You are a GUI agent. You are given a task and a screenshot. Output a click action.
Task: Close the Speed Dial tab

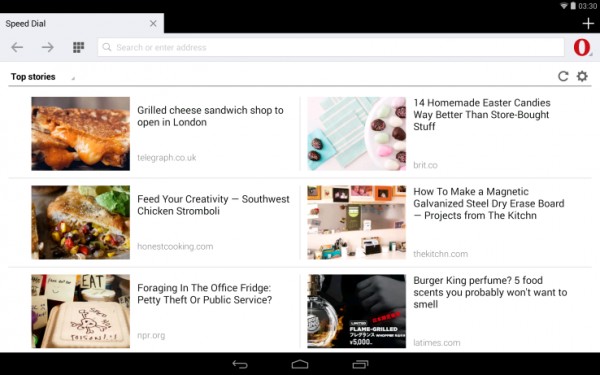point(153,24)
